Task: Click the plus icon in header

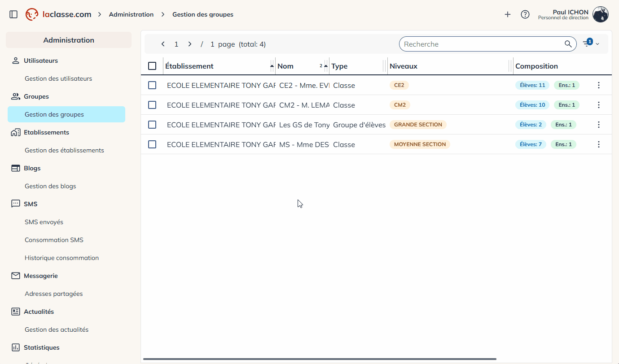Action: point(508,14)
